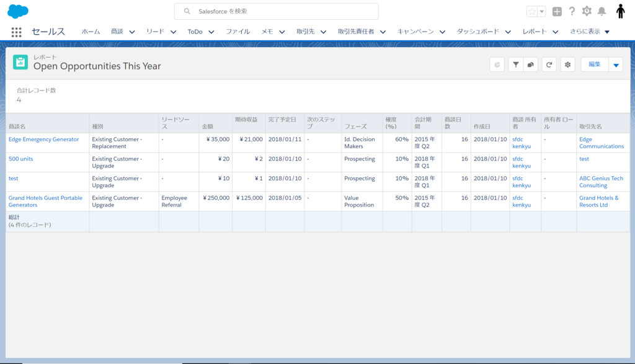The image size is (635, 364).
Task: Open the メモ tab
Action: (267, 32)
